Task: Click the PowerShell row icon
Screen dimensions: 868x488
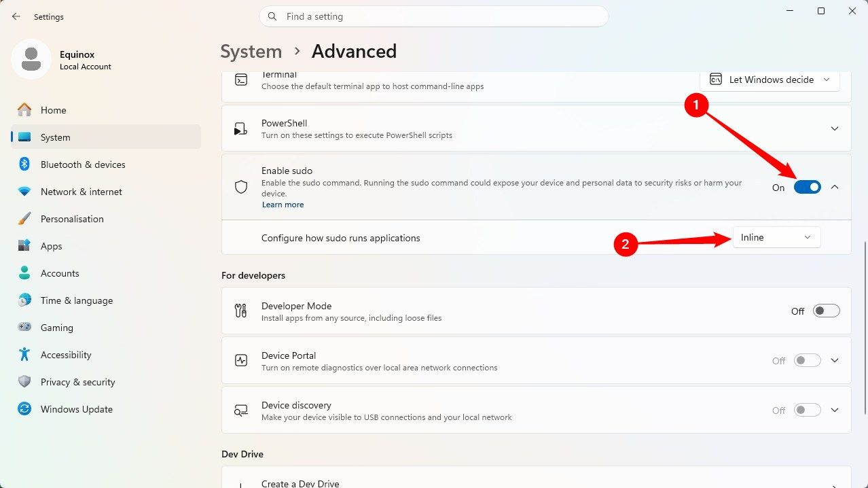Action: point(241,128)
